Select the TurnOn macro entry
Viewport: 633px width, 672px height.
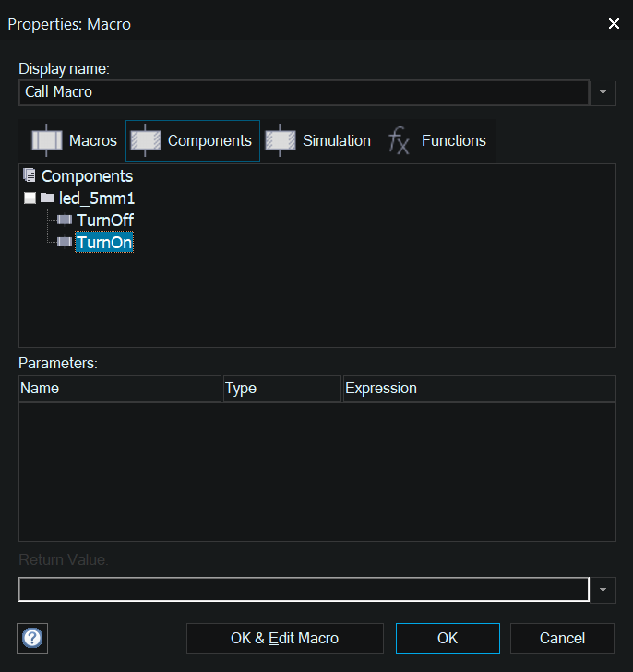(x=104, y=243)
